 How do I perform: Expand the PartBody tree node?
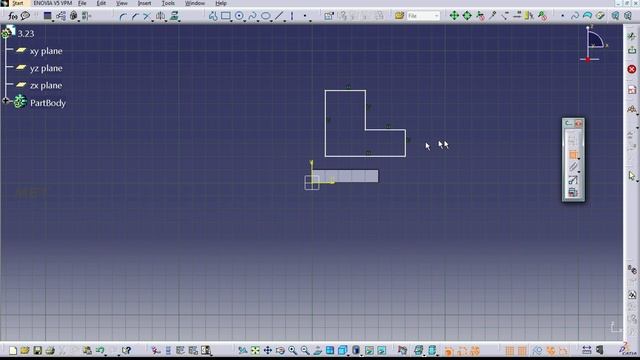tap(5, 100)
